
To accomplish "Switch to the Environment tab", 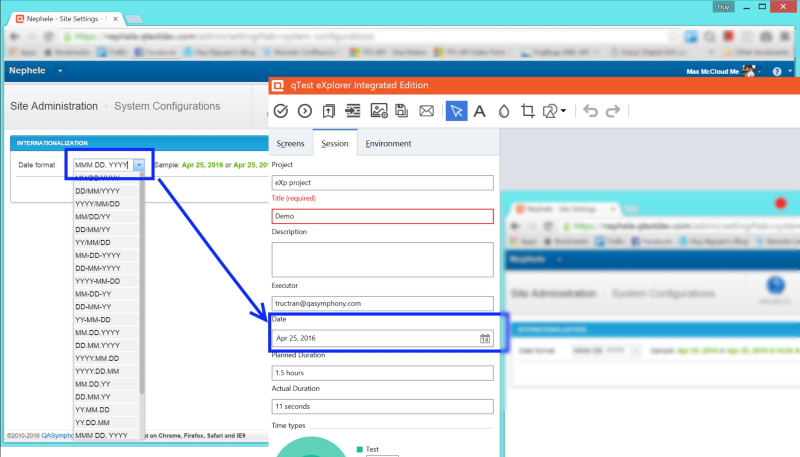I will (x=388, y=144).
